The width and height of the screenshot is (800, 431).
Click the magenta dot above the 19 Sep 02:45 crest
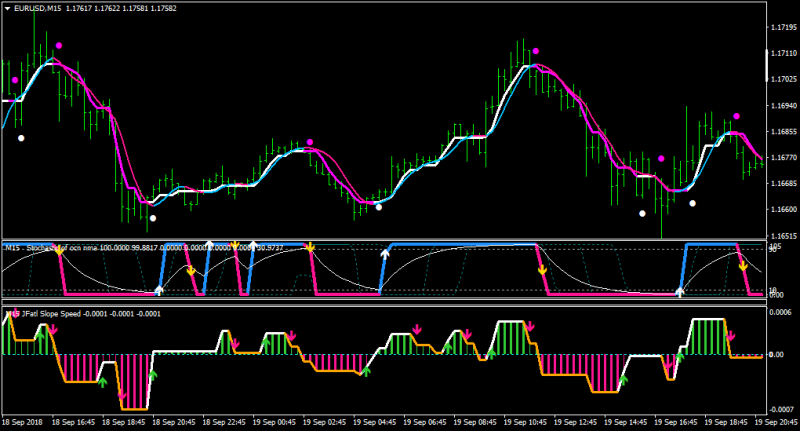point(310,142)
